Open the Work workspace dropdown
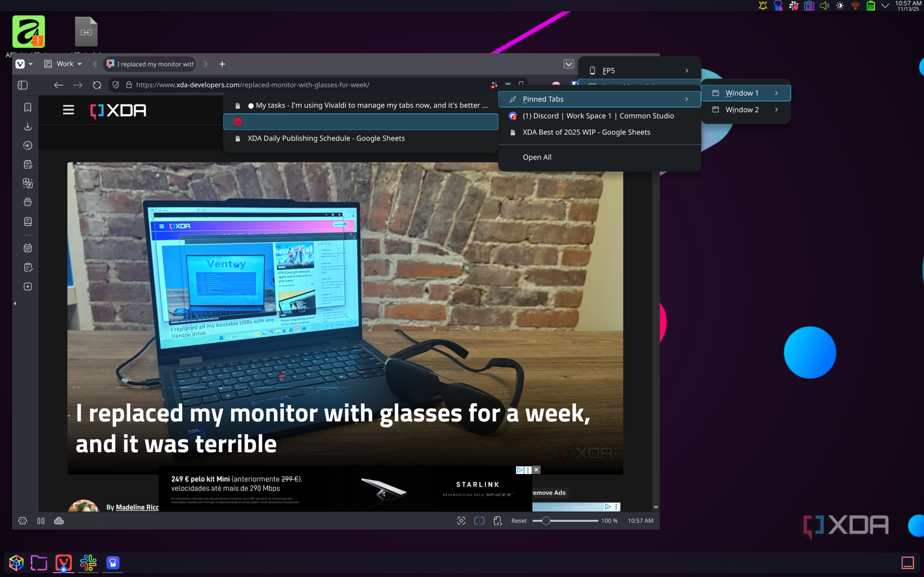Screen dimensions: 924x577 63,64
